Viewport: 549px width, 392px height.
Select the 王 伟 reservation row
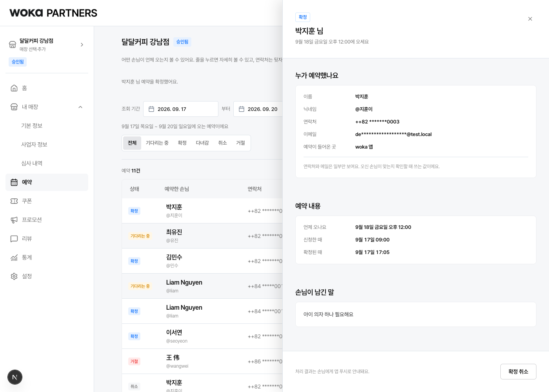(202, 361)
